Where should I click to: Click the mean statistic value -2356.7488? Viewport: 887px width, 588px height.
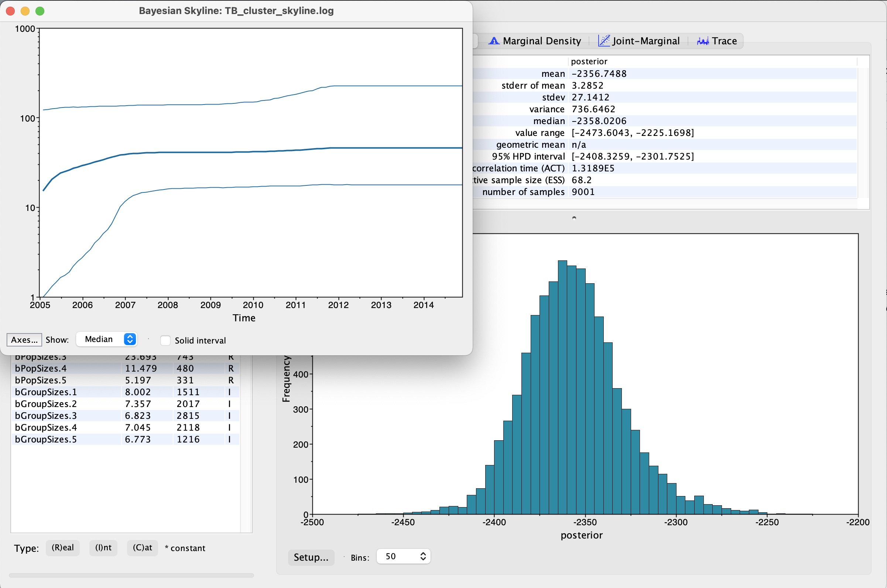[x=599, y=73]
